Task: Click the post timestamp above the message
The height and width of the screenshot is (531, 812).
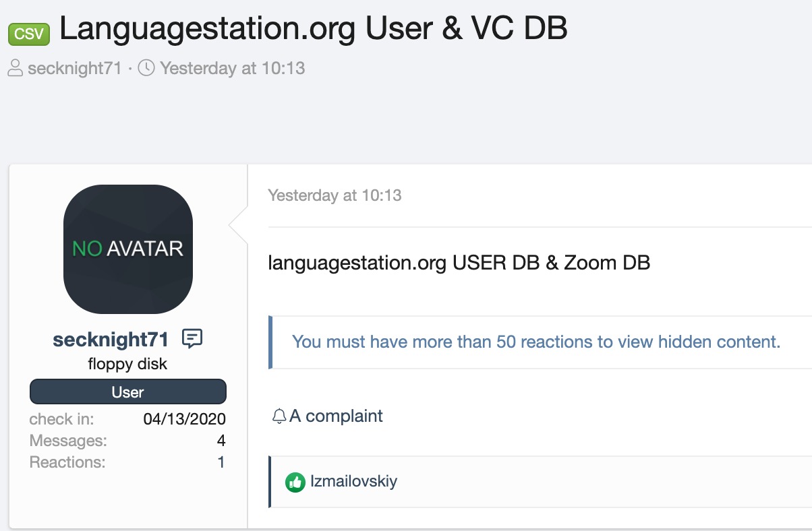Action: click(335, 195)
